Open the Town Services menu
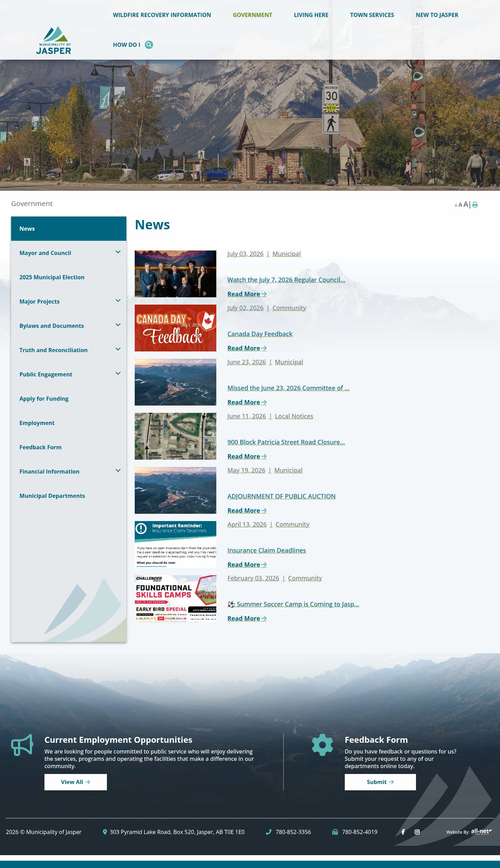Screen dimensions: 500x868 [372, 15]
